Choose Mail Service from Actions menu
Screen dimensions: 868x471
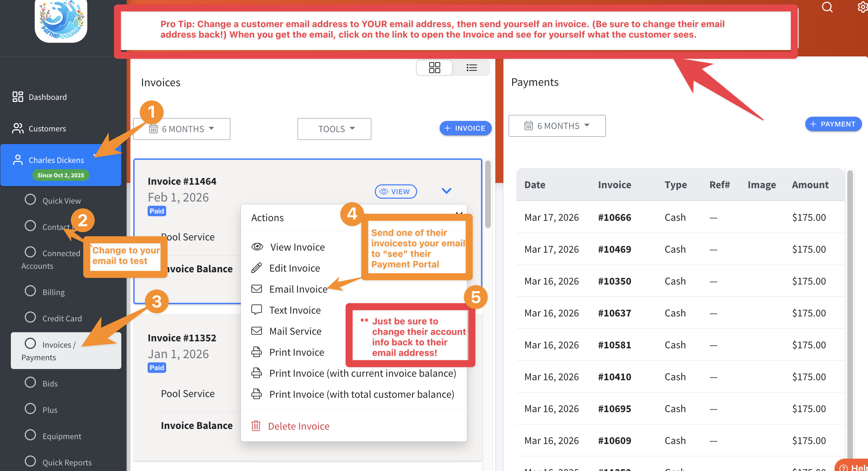tap(295, 331)
